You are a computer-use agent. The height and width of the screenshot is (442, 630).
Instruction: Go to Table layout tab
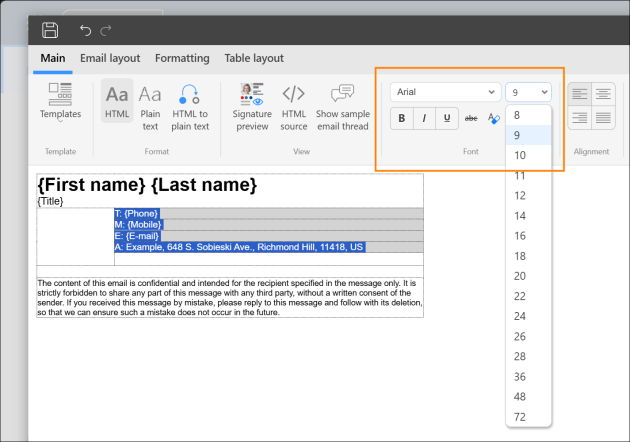coord(254,58)
